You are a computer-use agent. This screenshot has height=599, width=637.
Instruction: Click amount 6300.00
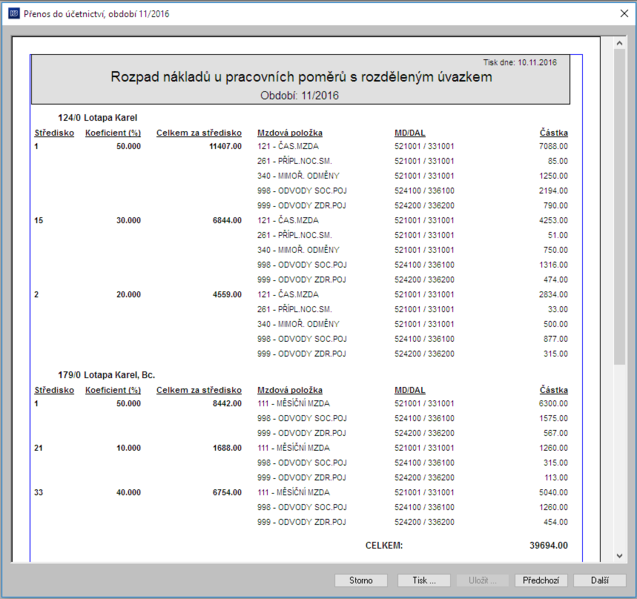click(x=553, y=404)
